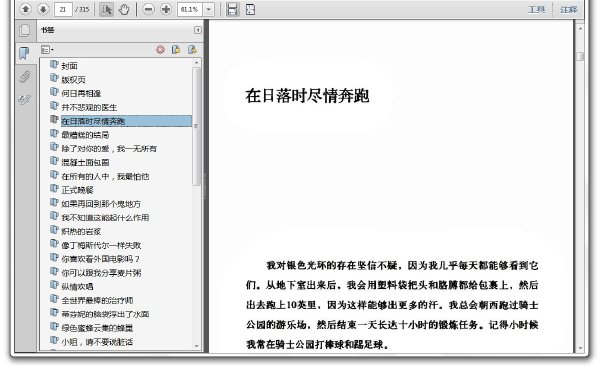Screen dimensions: 600x366
Task: Open the 正式晚餐 bookmark
Action: 77,190
